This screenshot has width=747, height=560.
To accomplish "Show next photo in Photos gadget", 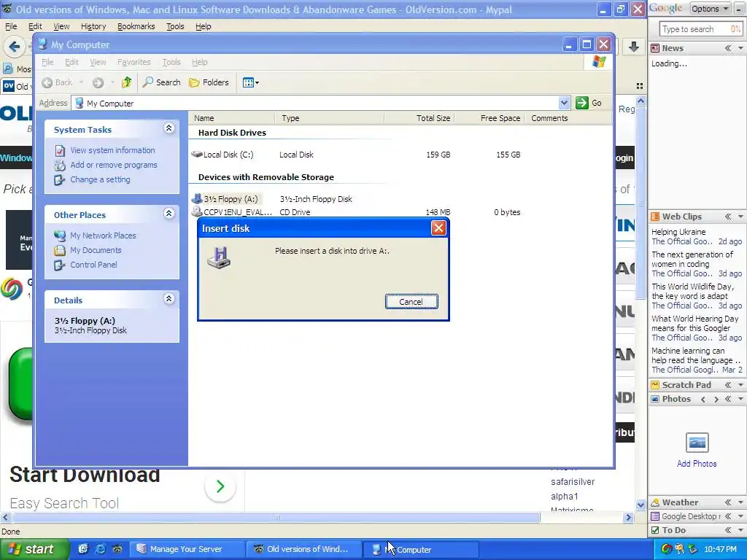I will pos(716,399).
